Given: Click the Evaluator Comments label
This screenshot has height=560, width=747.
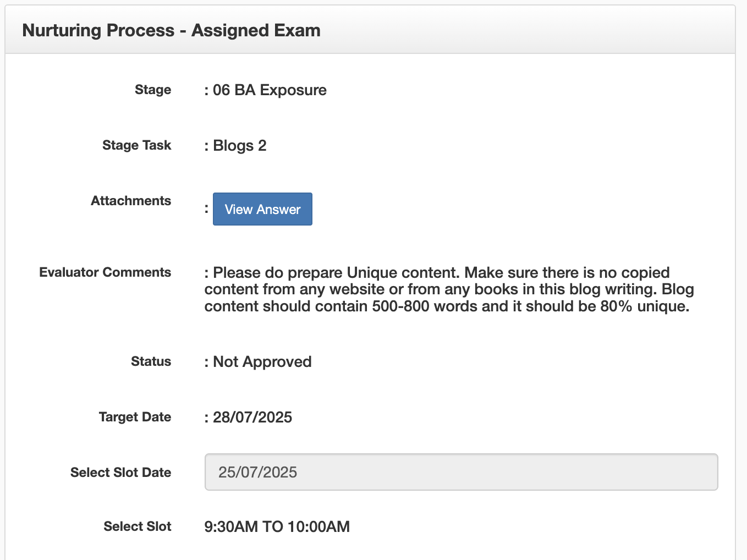Looking at the screenshot, I should [105, 272].
